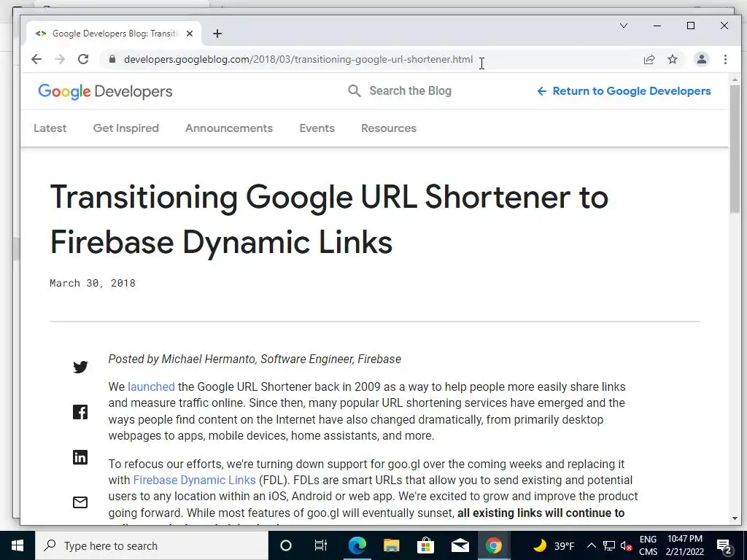Screen dimensions: 747x560
Task: Open the Announcements navigation tab
Action: tap(228, 128)
